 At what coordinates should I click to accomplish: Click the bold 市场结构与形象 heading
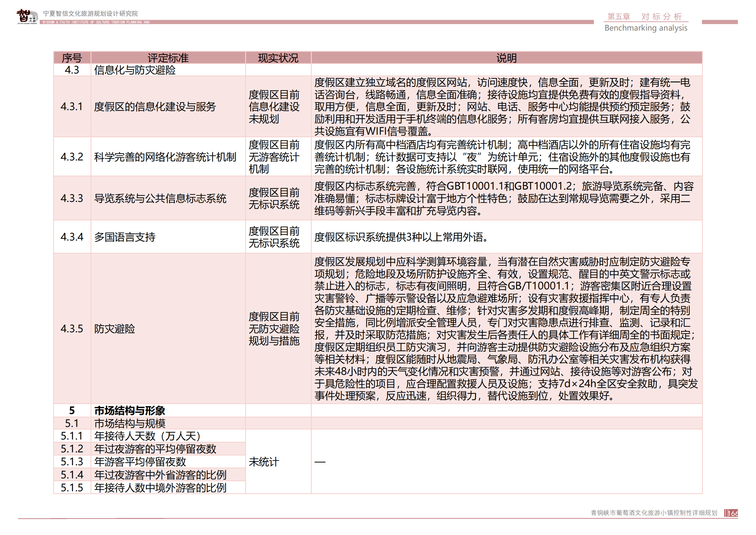[129, 411]
